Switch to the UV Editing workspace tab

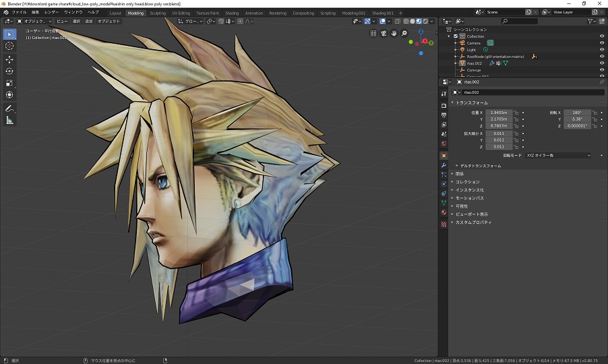(181, 13)
